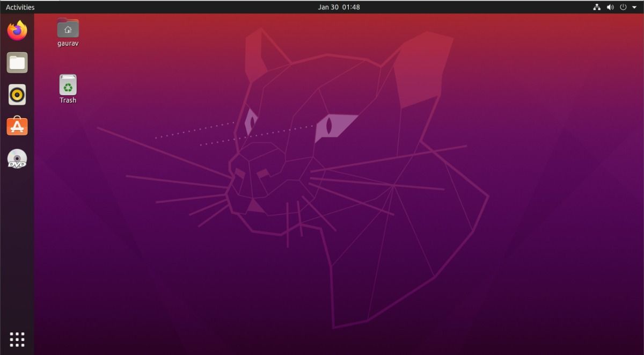Click the volume indicator in the top bar
The height and width of the screenshot is (355, 644).
pyautogui.click(x=610, y=7)
